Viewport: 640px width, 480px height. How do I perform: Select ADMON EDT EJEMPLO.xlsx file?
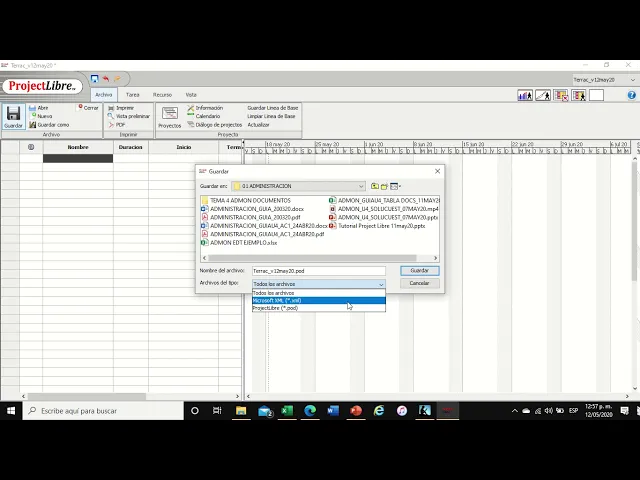point(239,242)
